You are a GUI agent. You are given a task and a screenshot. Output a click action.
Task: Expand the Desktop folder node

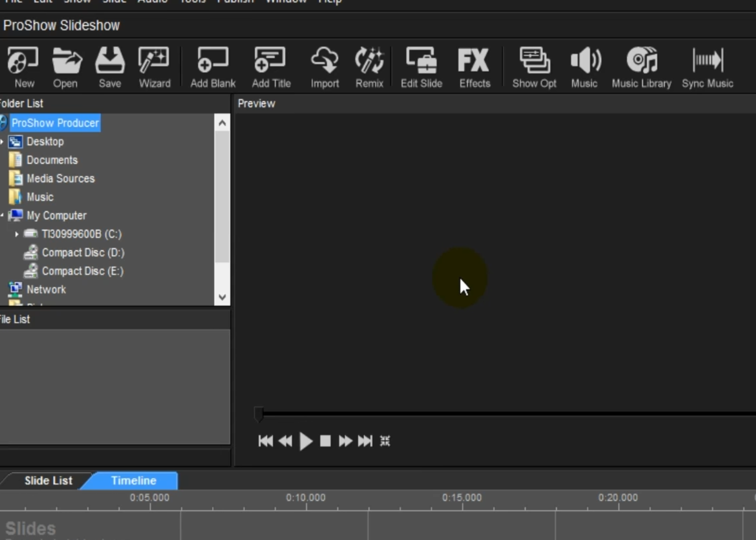pos(2,142)
